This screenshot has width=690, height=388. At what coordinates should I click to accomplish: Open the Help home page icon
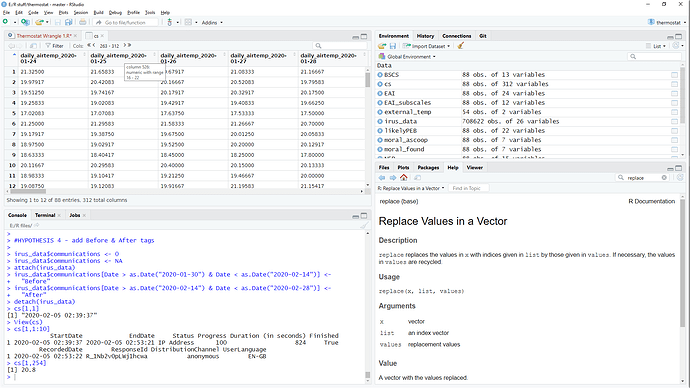click(404, 178)
